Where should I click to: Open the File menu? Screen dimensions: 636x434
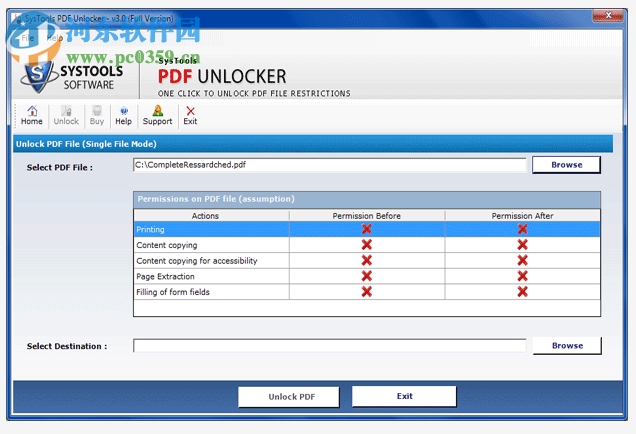click(x=28, y=38)
